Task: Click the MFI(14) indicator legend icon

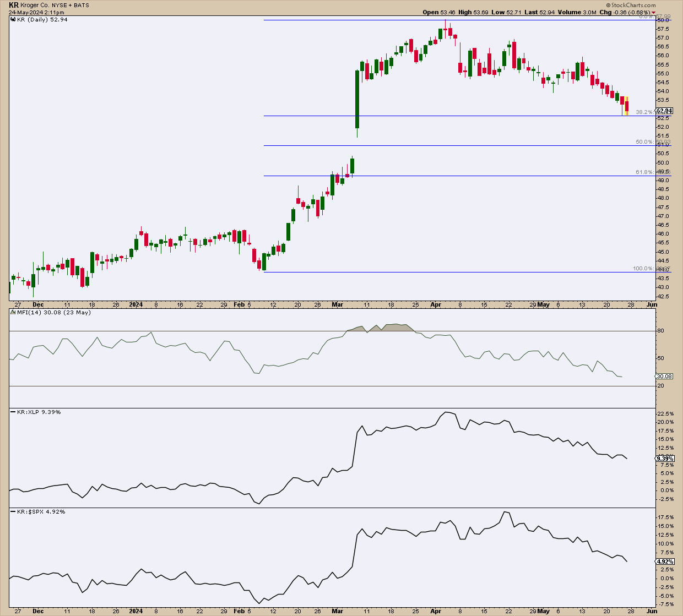Action: (x=13, y=313)
